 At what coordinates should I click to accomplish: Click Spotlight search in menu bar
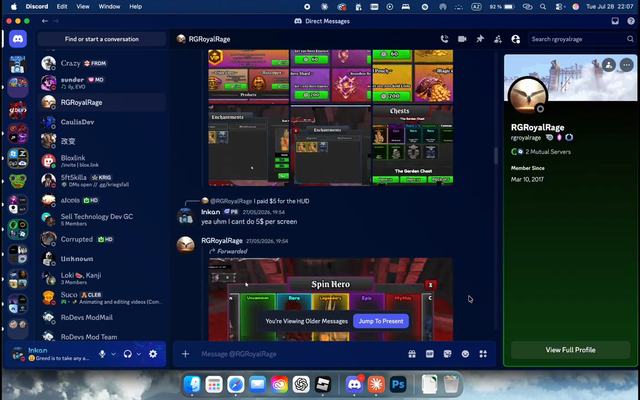[x=543, y=7]
